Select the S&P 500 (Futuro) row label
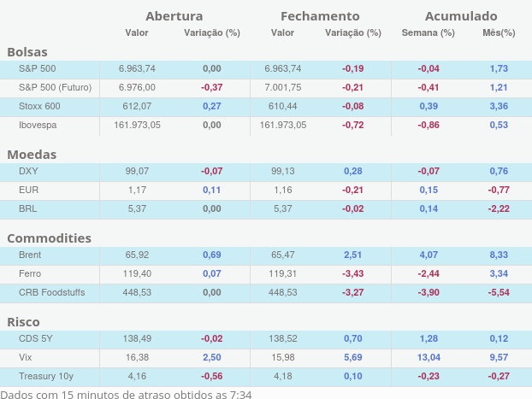The image size is (532, 399). pos(55,87)
